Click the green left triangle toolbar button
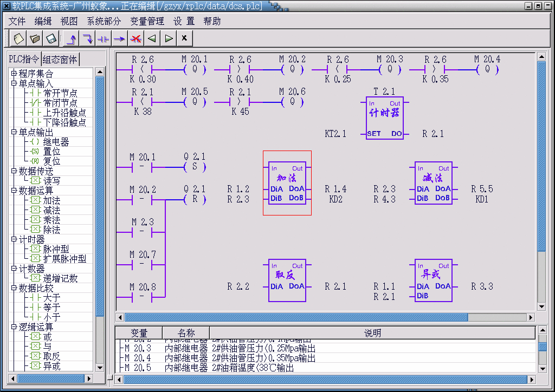 coord(152,38)
